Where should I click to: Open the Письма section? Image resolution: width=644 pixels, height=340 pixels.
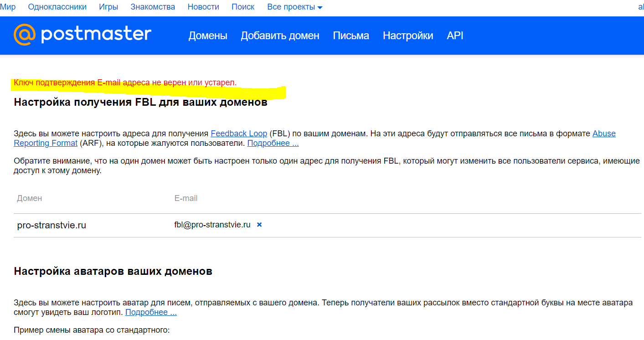(x=351, y=36)
